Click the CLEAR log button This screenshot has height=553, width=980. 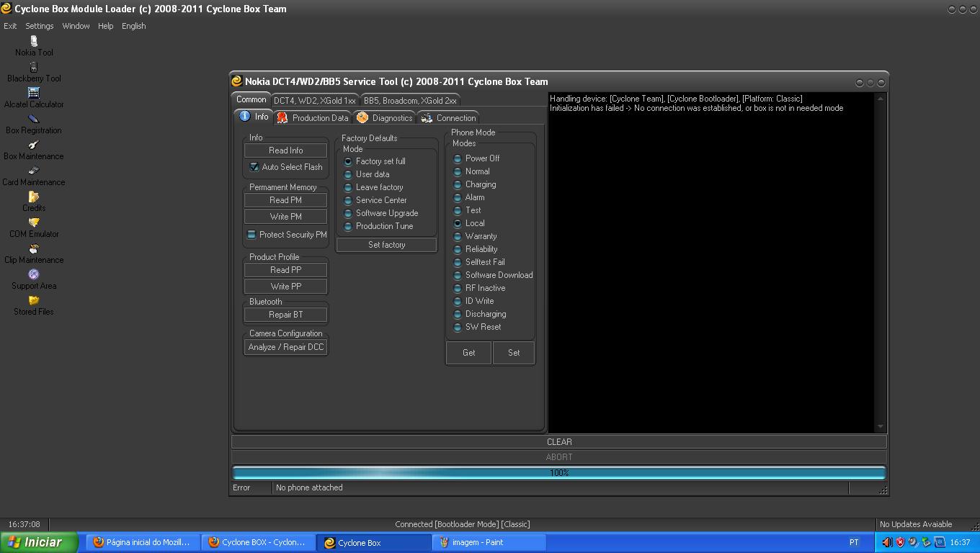558,442
